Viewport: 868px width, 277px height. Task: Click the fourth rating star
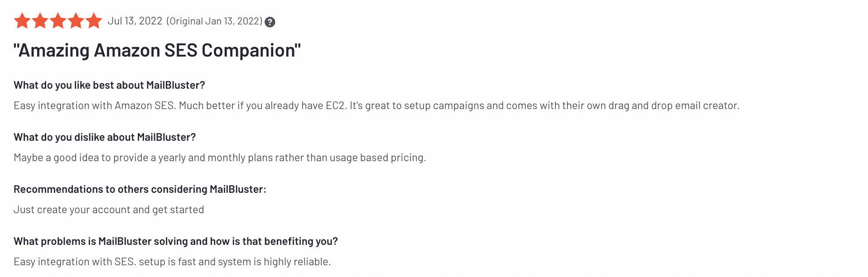pos(76,21)
